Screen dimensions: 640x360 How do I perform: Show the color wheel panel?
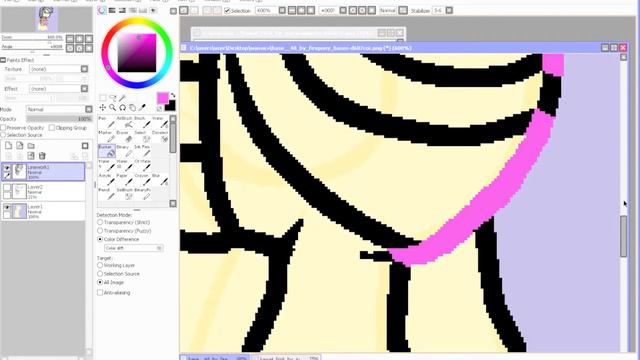[102, 11]
